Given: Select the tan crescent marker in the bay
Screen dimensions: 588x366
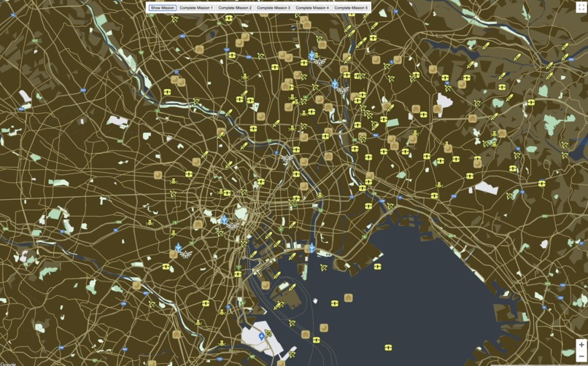Looking at the screenshot, I should pos(324,328).
